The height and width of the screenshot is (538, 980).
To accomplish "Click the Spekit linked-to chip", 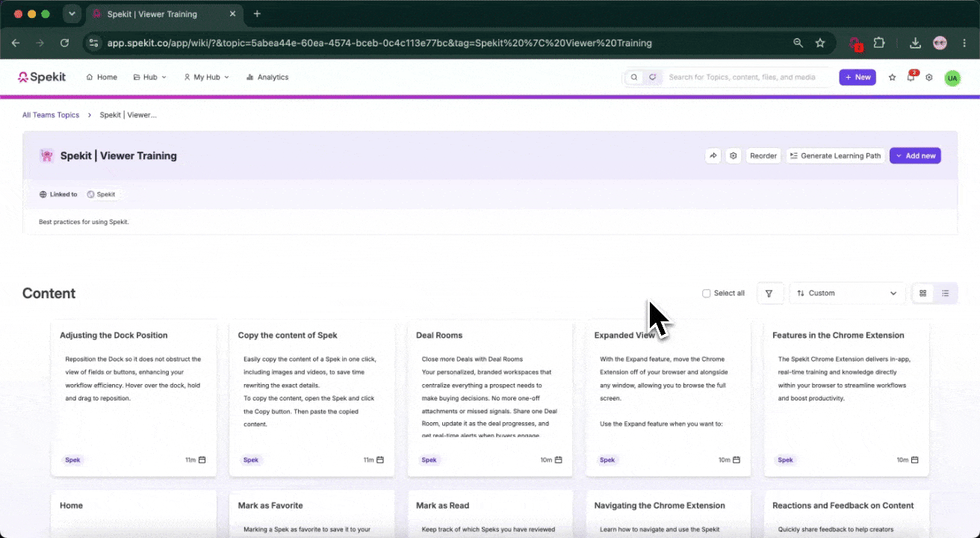I will pyautogui.click(x=102, y=194).
